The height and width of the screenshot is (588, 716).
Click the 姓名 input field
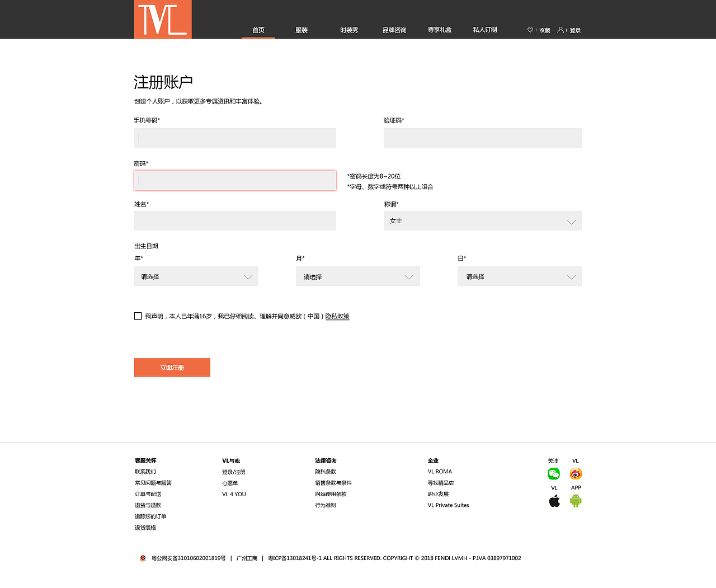[x=235, y=220]
